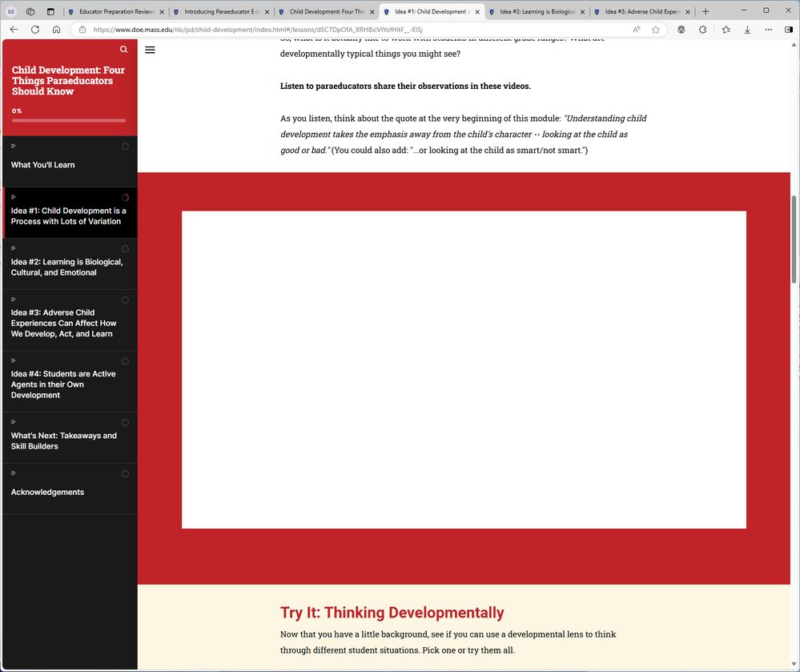Select the active Idea #1 browser tab
Viewport: 800px width, 672px height.
(432, 11)
